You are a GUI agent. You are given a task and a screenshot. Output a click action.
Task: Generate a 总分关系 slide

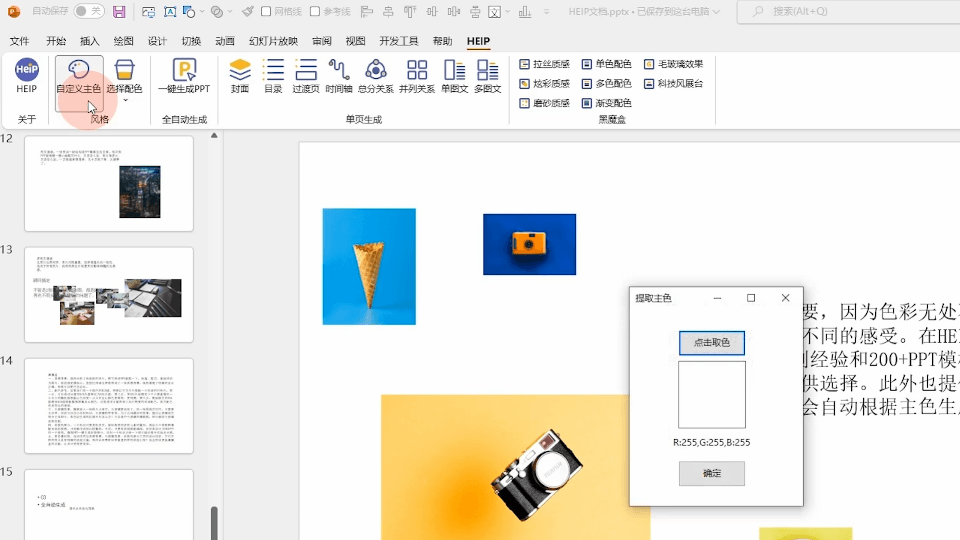coord(375,77)
